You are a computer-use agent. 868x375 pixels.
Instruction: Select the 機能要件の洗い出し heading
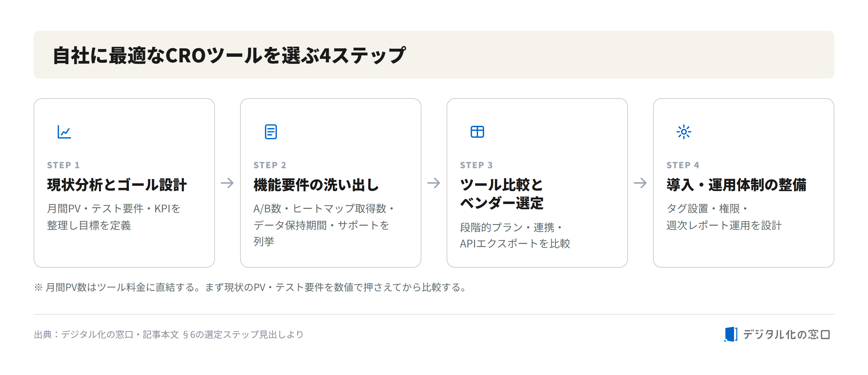pos(316,185)
